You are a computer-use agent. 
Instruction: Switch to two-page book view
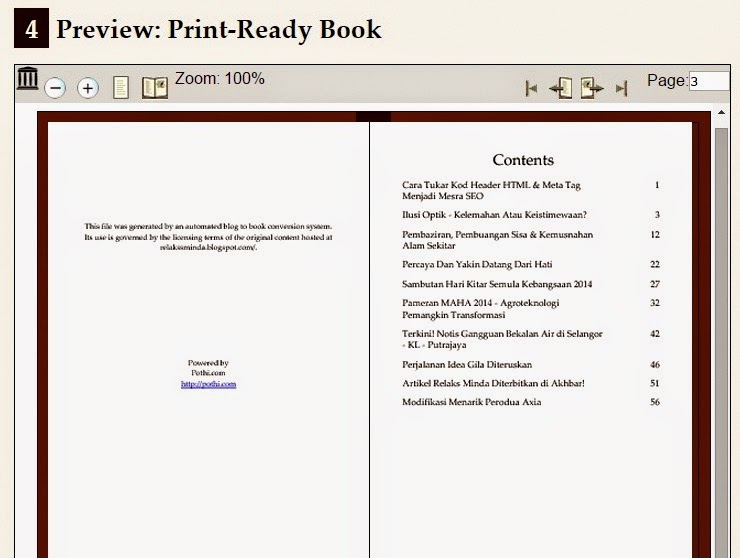point(155,87)
